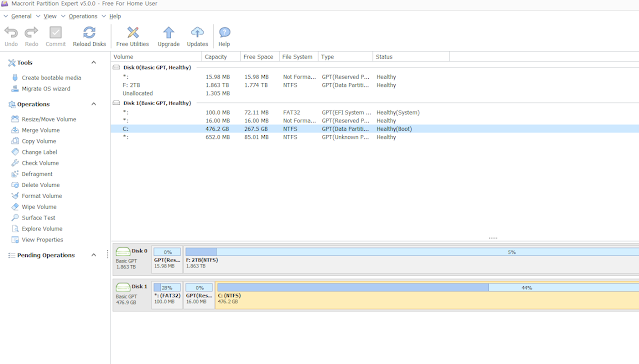Click Change Label tag icon
The width and height of the screenshot is (639, 364).
(x=15, y=152)
